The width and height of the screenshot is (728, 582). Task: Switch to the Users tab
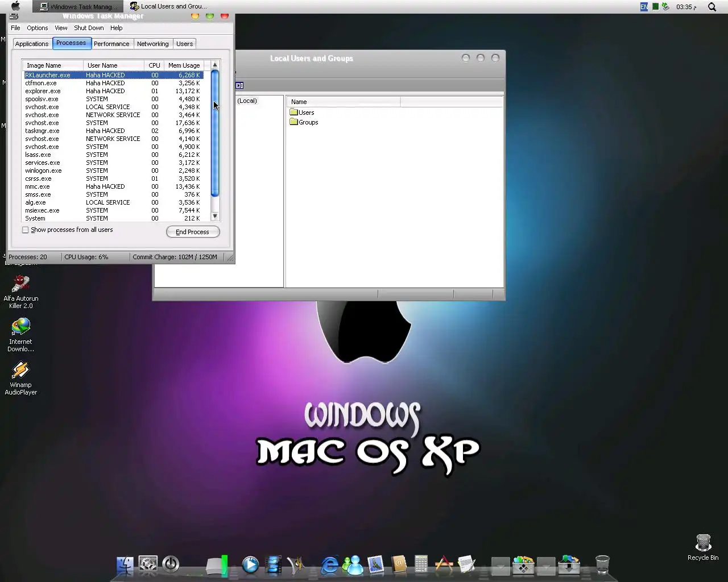tap(184, 44)
